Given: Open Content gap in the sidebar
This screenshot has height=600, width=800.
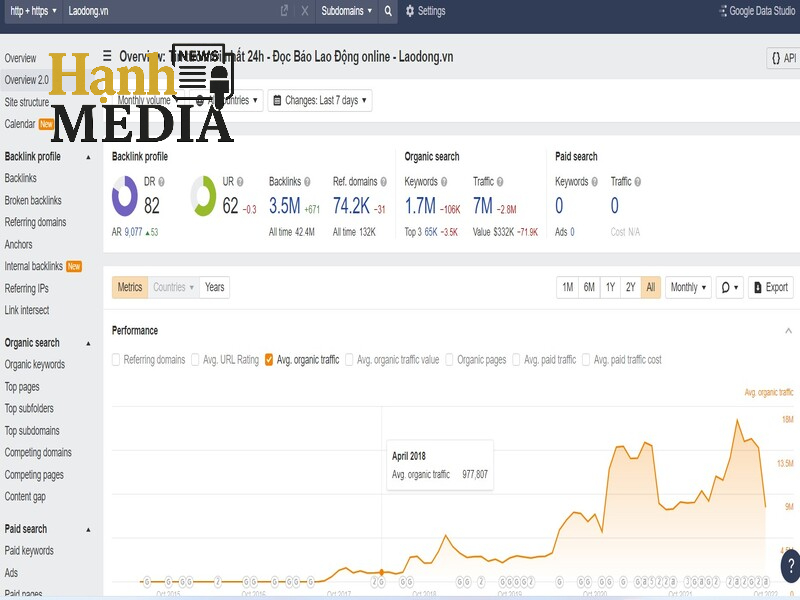Looking at the screenshot, I should [25, 496].
